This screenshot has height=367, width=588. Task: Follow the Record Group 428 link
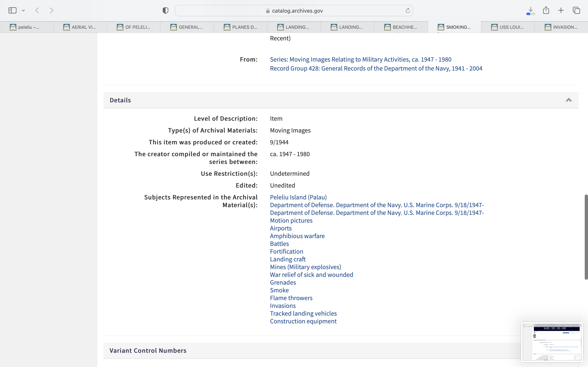coord(376,69)
